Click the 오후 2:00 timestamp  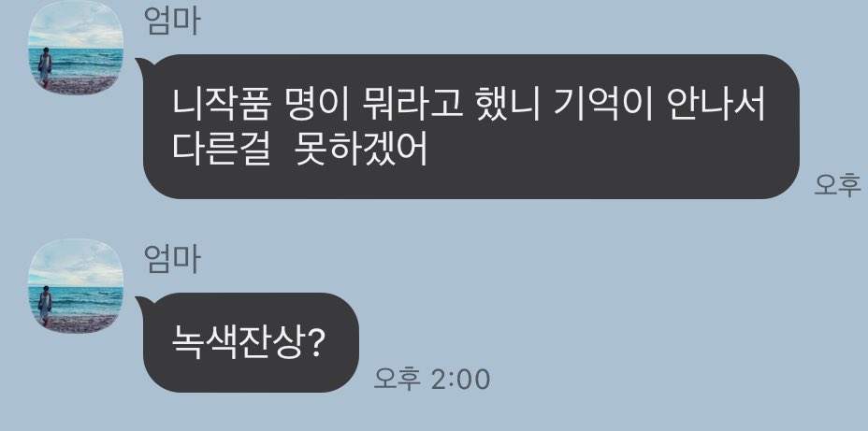click(432, 380)
